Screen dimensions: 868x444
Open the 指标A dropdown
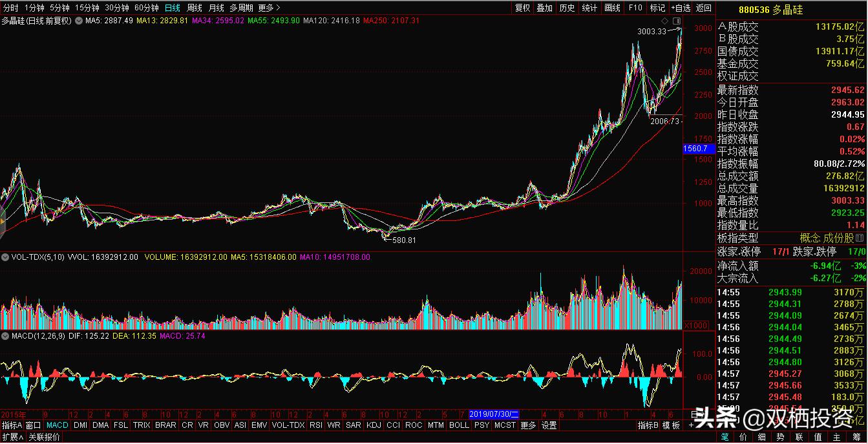[x=12, y=425]
